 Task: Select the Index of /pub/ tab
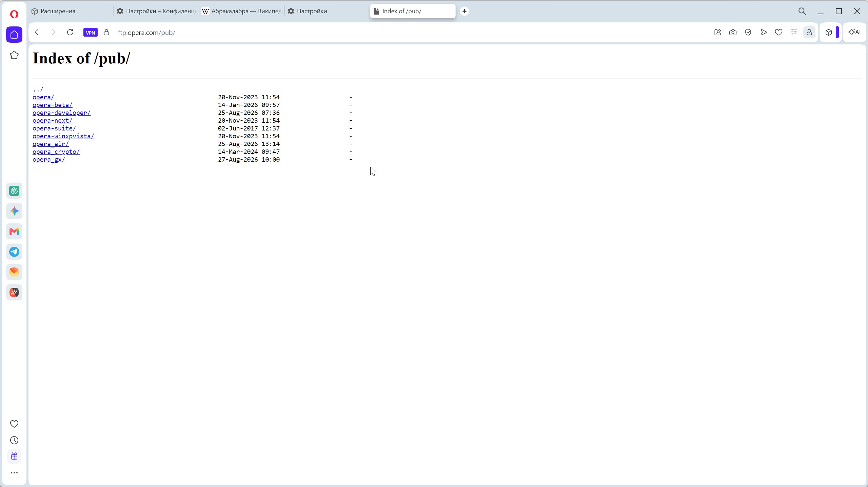coord(413,11)
